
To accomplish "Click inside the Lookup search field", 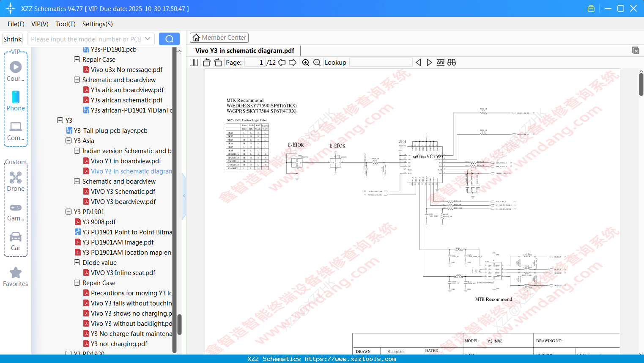I will 381,62.
